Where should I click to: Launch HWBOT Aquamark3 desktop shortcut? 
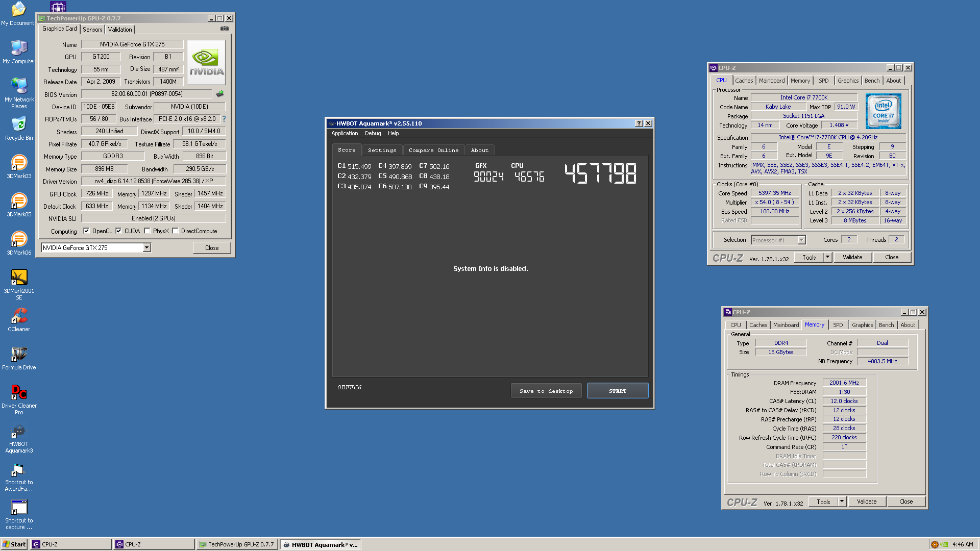[19, 438]
